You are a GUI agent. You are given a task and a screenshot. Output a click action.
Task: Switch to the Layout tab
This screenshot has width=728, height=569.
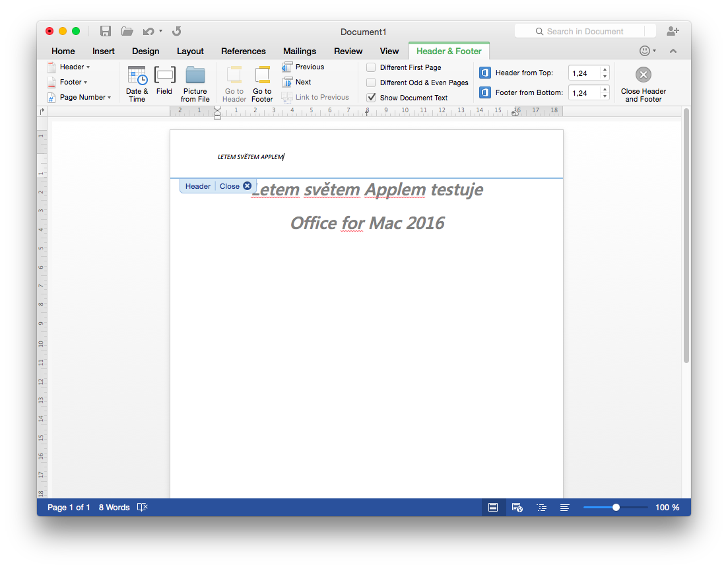190,51
